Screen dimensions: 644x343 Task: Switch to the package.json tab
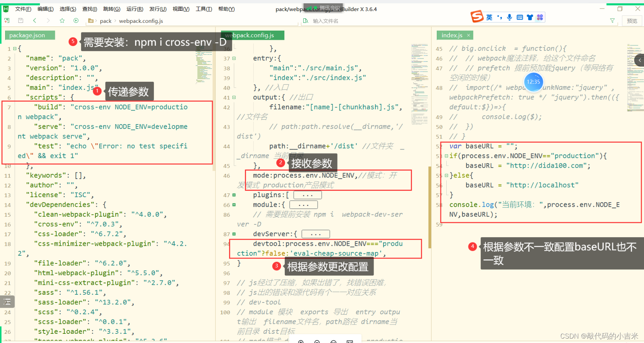(30, 35)
